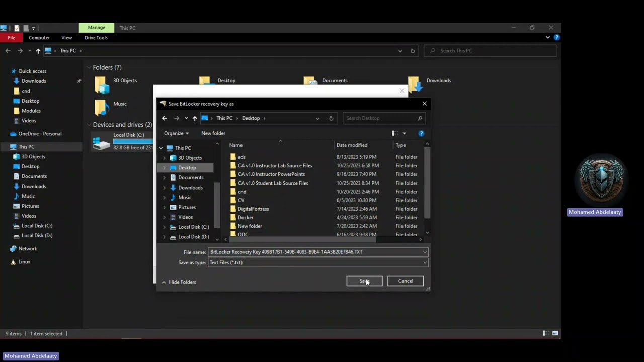
Task: Expand Local Disk (D:) in dialog tree
Action: click(164, 237)
